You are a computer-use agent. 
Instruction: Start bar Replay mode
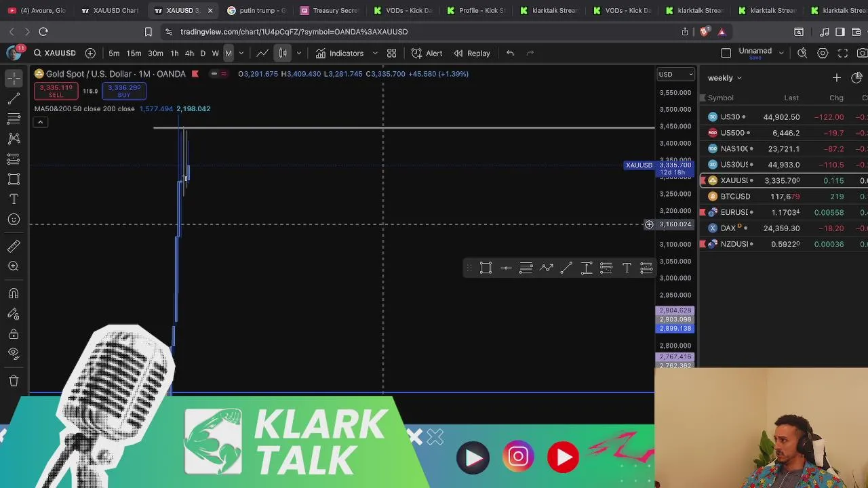[x=471, y=53]
